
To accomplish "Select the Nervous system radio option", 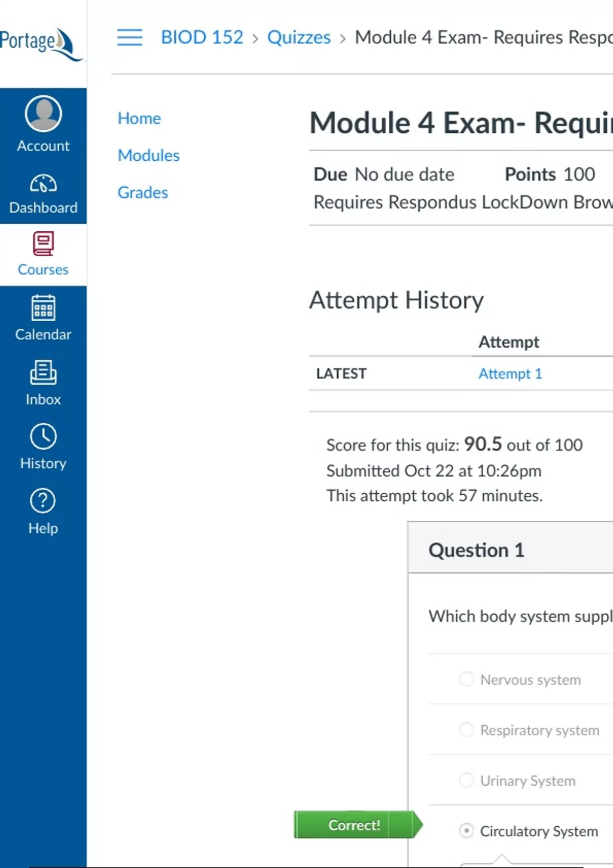I will tap(466, 679).
